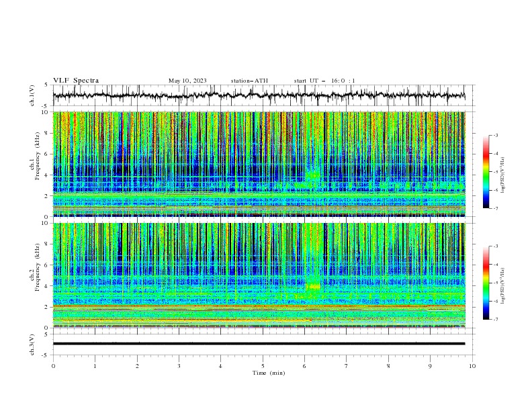Click the time axis tick label "8"

tap(388, 366)
